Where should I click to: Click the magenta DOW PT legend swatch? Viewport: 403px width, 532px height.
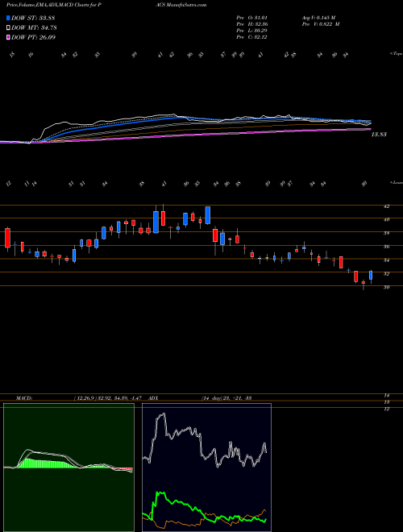(9, 37)
